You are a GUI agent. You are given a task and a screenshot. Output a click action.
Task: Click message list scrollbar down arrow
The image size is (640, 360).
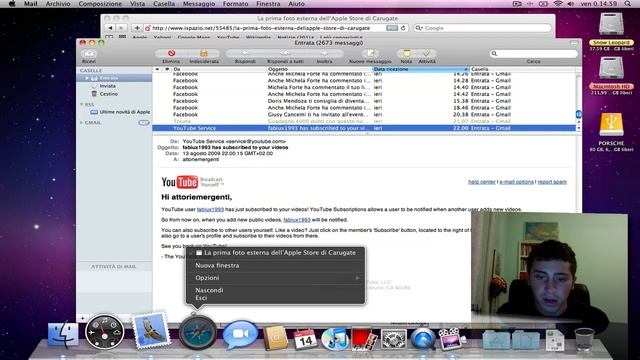pyautogui.click(x=578, y=128)
